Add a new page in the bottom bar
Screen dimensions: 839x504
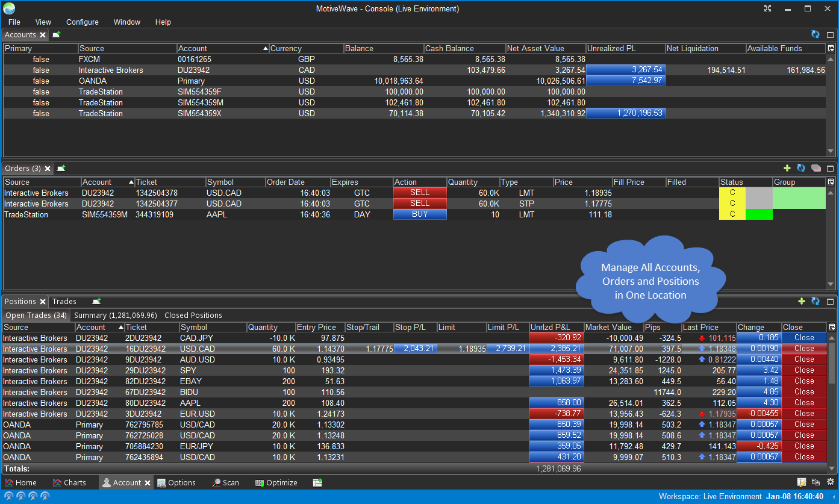tap(318, 482)
